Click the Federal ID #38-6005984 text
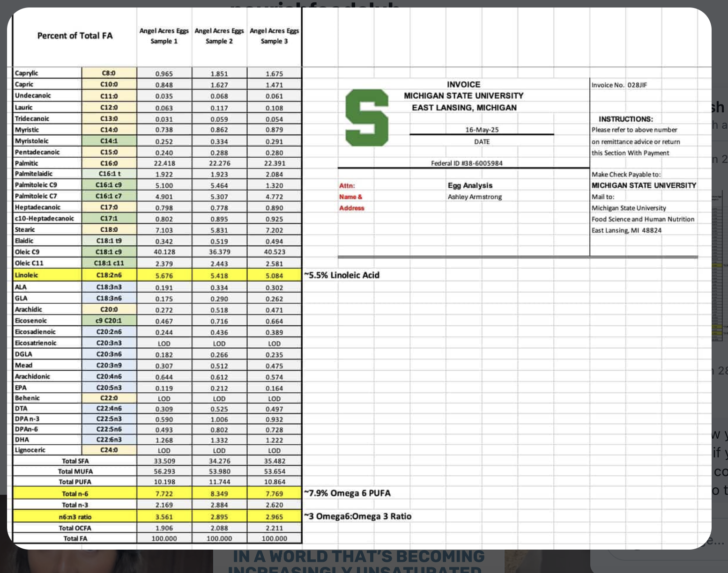 point(467,163)
